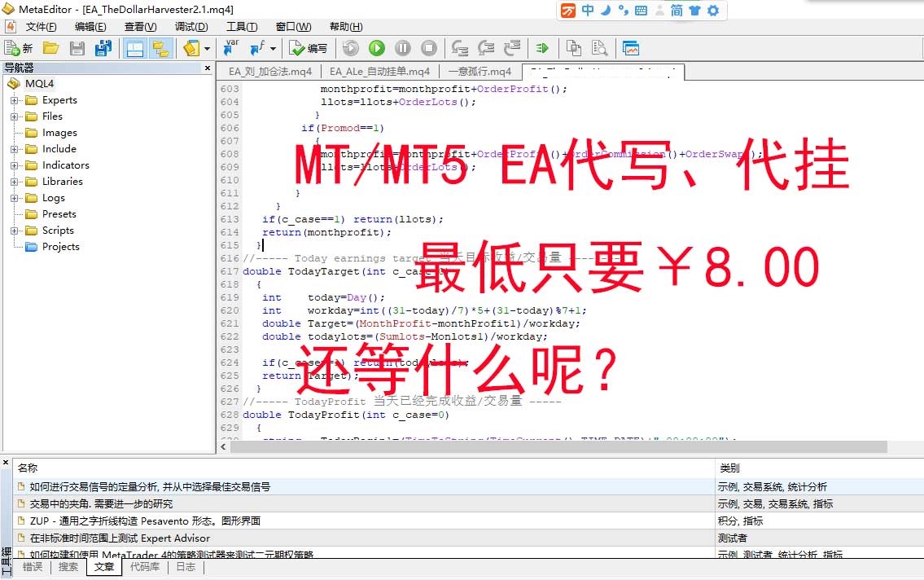Open the 窗口(W) menu
This screenshot has height=580, width=924.
tap(293, 27)
